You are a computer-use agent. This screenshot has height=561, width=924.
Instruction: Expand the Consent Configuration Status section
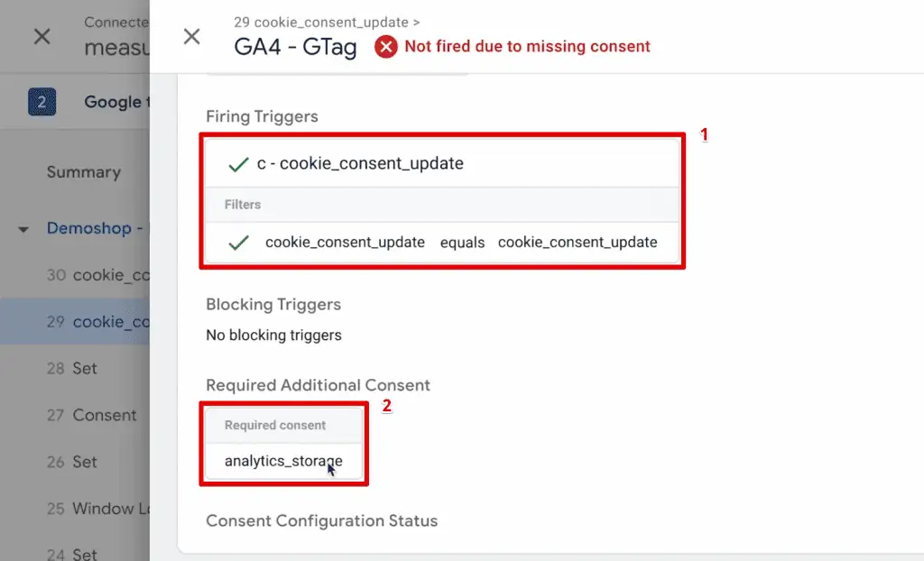click(322, 520)
